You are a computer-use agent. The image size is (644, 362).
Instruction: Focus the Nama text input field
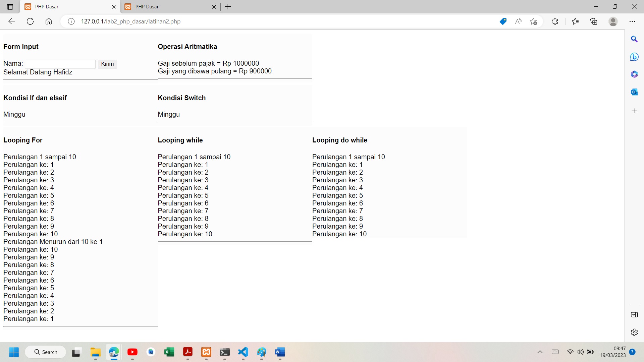tap(60, 64)
